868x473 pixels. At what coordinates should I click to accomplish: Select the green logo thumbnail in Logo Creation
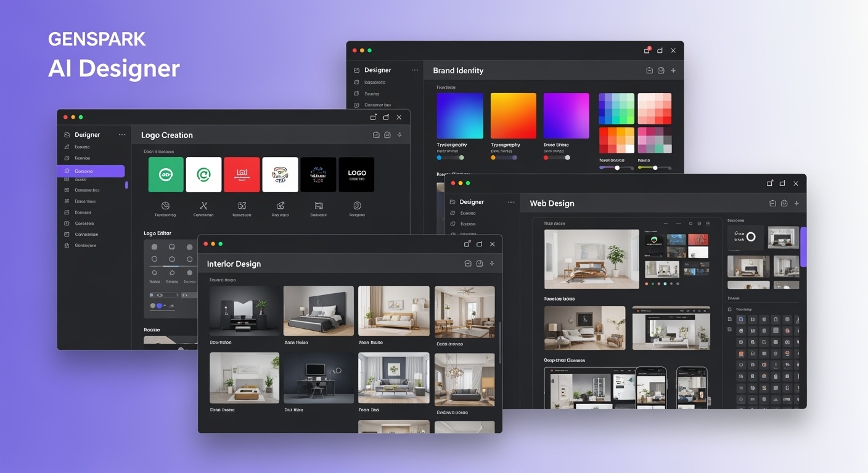[x=166, y=174]
